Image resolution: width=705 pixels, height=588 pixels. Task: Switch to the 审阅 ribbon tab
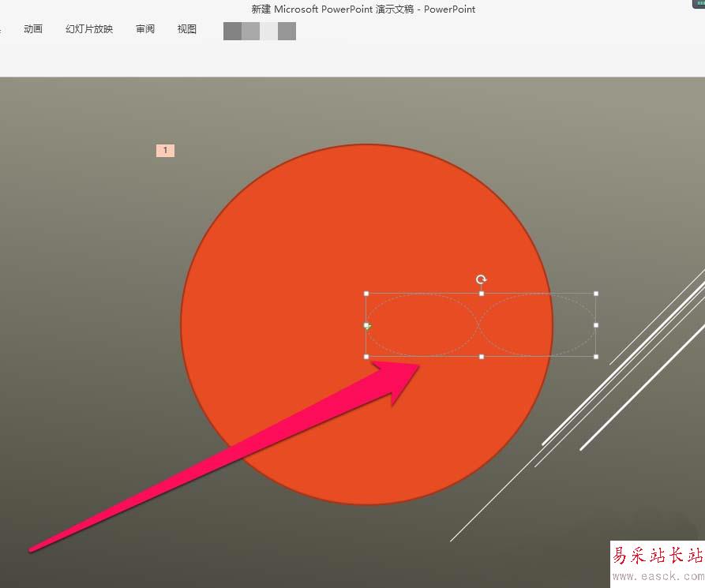[x=145, y=29]
